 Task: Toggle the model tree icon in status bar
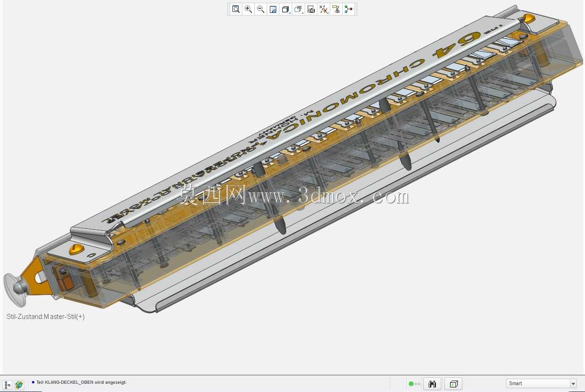click(7, 385)
